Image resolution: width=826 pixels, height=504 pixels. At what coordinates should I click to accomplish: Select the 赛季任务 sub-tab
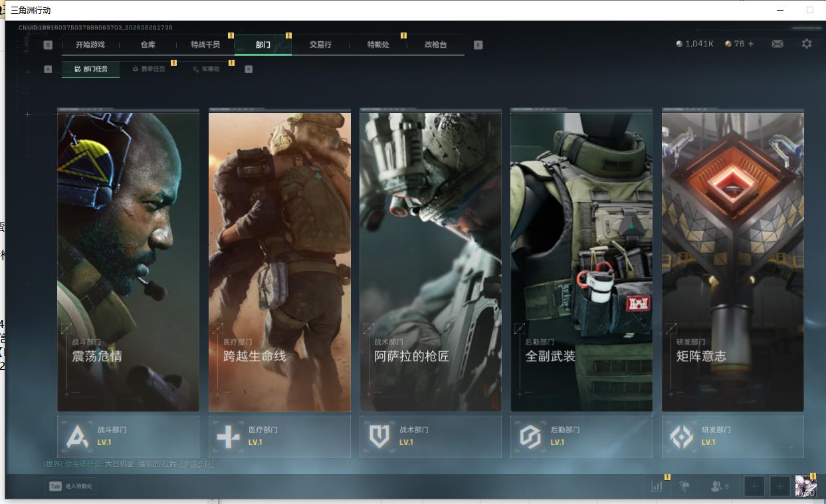click(149, 69)
